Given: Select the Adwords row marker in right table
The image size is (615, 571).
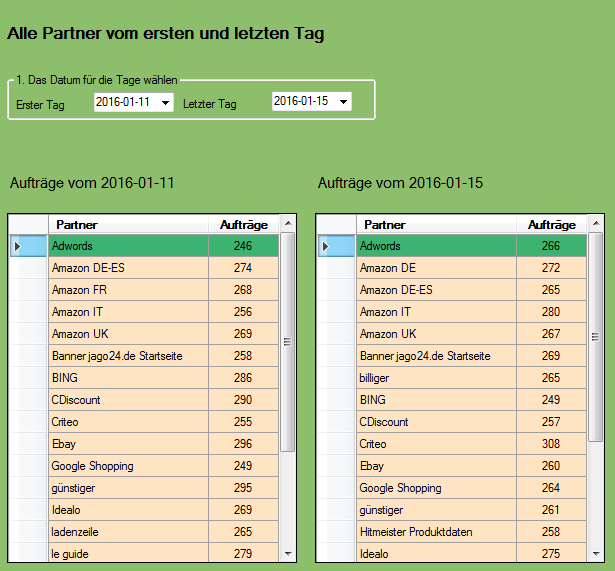Looking at the screenshot, I should click(x=336, y=246).
